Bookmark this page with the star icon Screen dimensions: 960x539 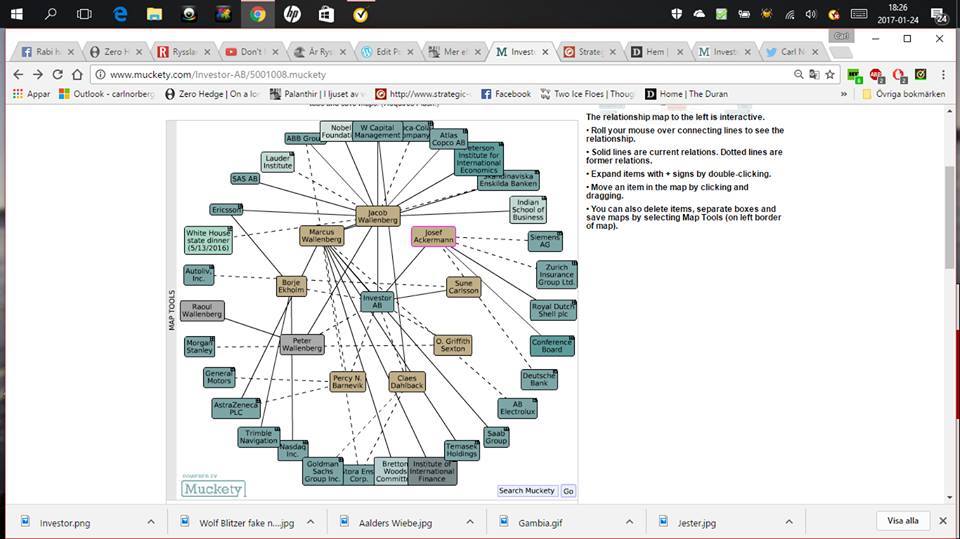(829, 74)
